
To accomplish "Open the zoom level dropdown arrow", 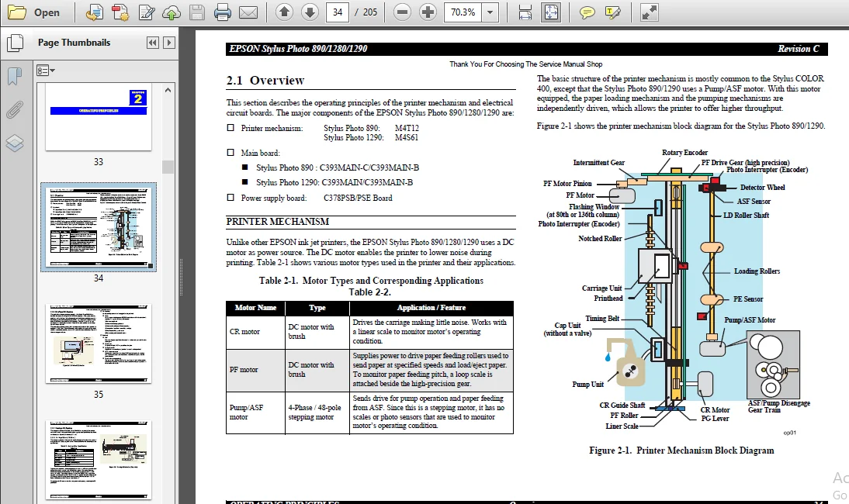I will [490, 12].
